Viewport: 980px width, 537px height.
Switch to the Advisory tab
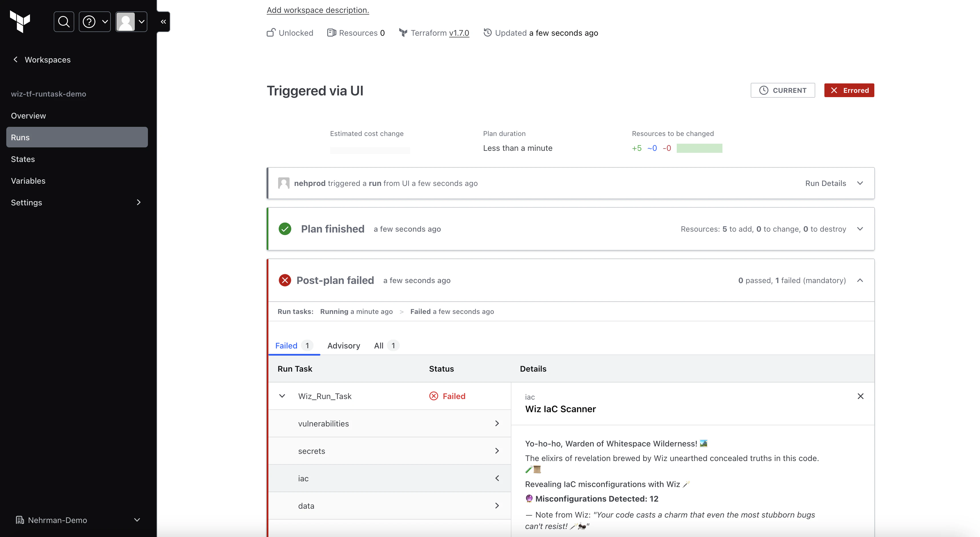coord(344,346)
